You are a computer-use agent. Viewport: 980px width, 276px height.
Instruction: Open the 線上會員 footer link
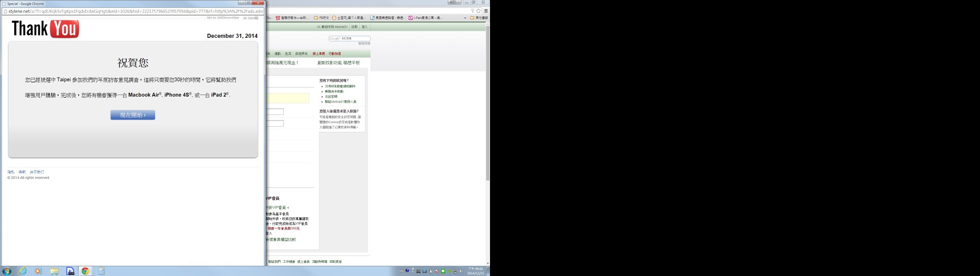(x=304, y=262)
